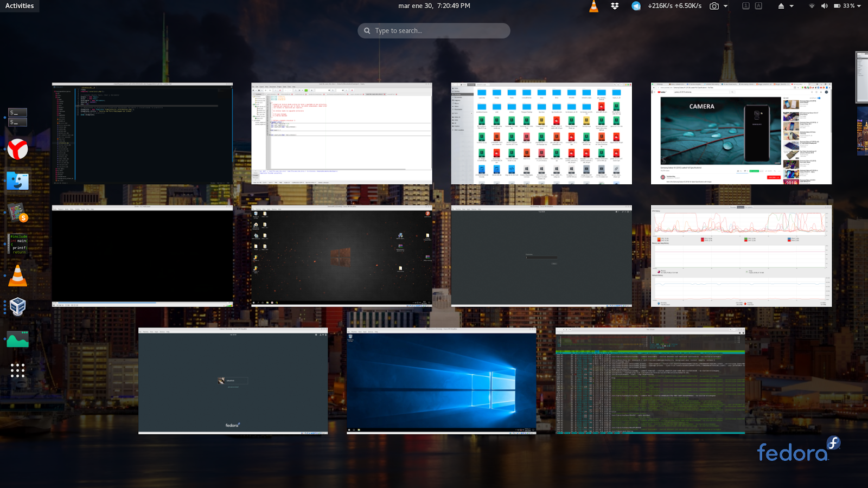Click the battery 33% indicator
The image size is (868, 488).
pos(844,6)
